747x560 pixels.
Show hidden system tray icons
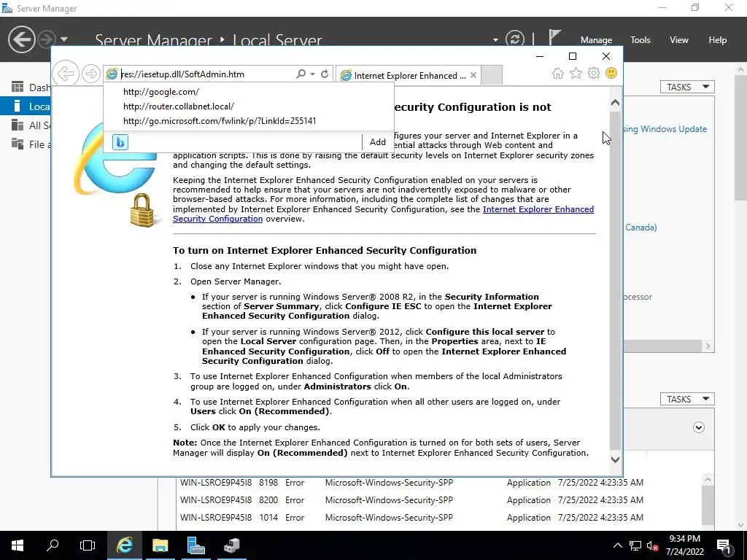(617, 545)
